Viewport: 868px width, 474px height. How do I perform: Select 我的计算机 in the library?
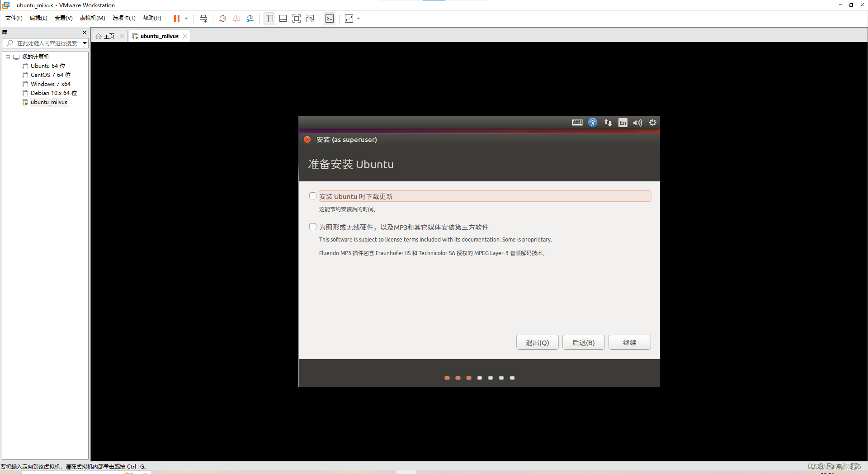pyautogui.click(x=36, y=57)
